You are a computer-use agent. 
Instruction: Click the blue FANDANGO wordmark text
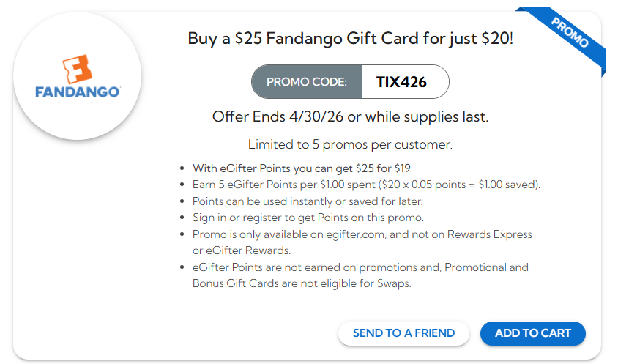[x=77, y=93]
